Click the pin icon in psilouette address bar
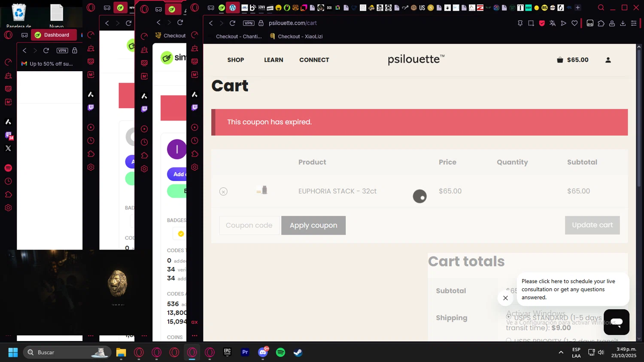The image size is (644, 362). [520, 23]
